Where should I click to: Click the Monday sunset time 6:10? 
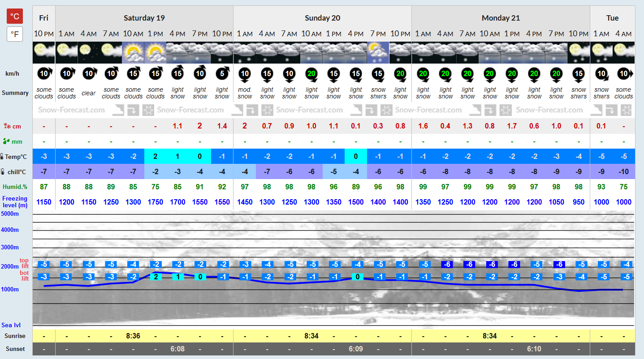pyautogui.click(x=534, y=349)
